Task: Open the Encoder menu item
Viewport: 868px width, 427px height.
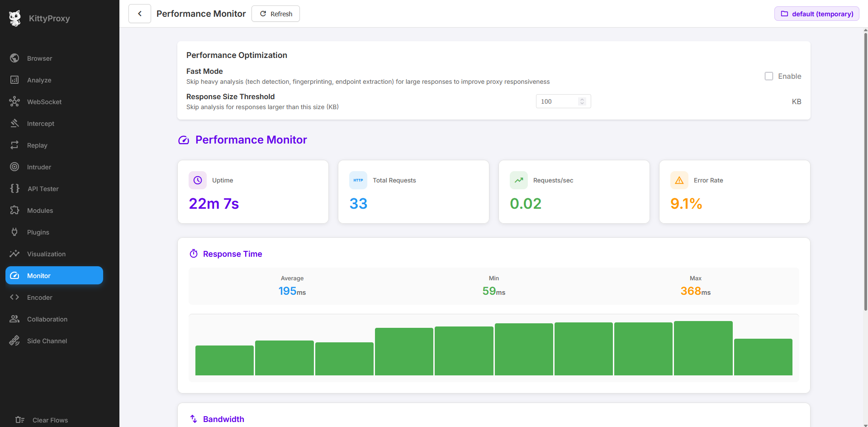Action: (x=40, y=297)
